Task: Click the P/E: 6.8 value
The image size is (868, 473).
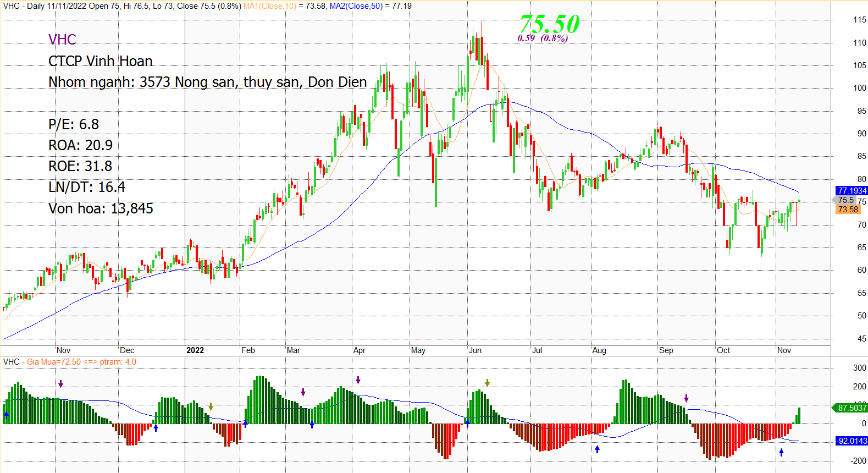Action: coord(74,124)
